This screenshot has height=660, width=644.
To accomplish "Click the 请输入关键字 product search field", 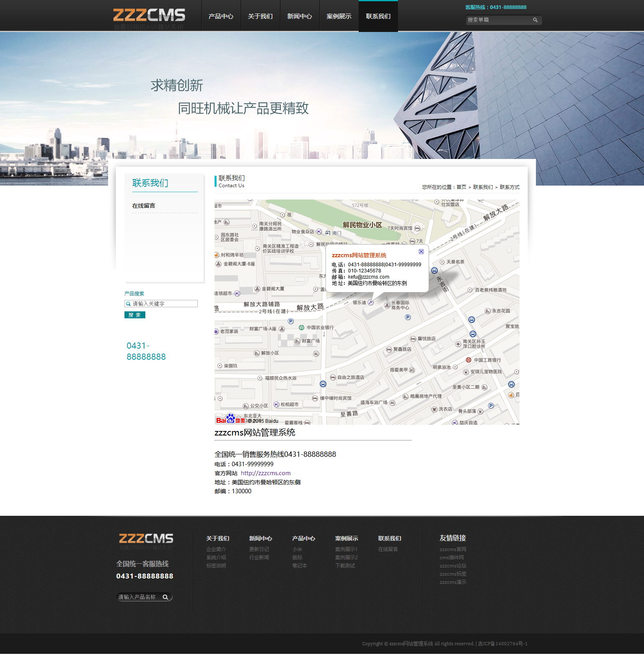I will click(x=161, y=304).
